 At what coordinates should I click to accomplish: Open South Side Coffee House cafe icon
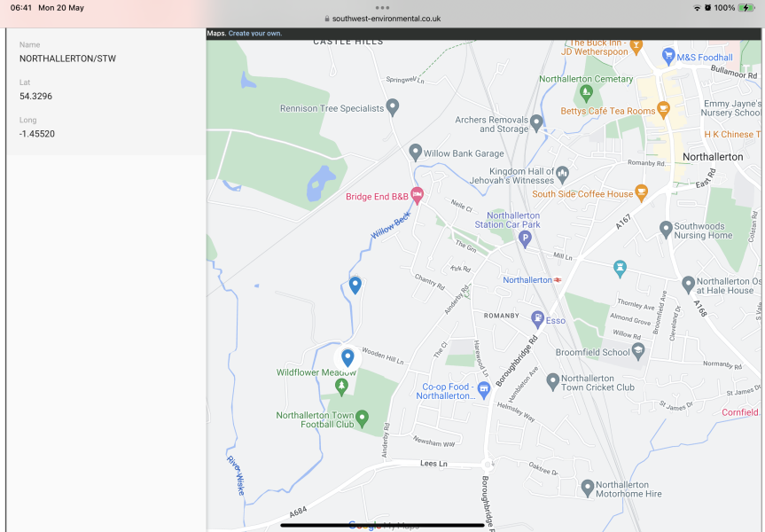click(641, 192)
